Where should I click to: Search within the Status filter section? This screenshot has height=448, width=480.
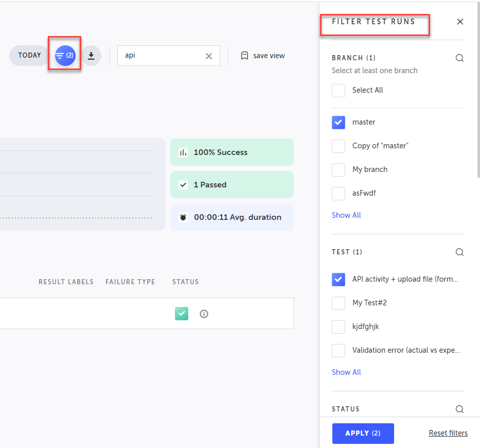pyautogui.click(x=459, y=409)
